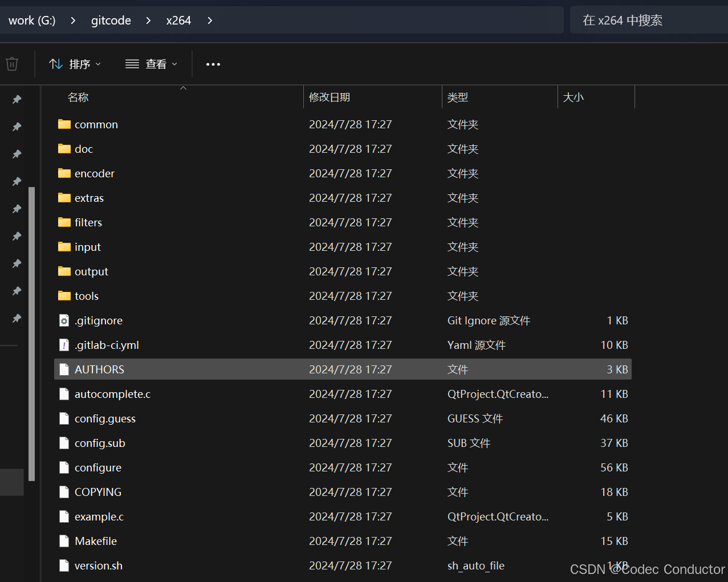The width and height of the screenshot is (728, 582).
Task: Click the .gitlab-ci.yml file icon
Action: 64,345
